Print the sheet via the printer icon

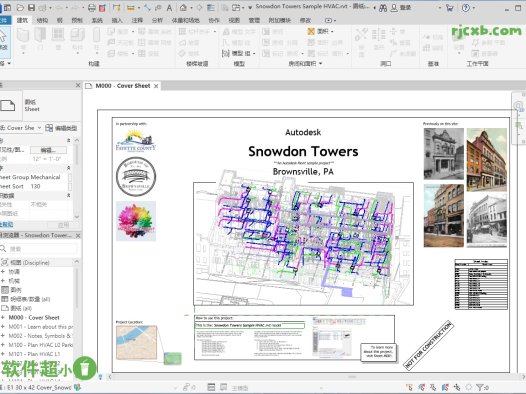click(x=92, y=7)
